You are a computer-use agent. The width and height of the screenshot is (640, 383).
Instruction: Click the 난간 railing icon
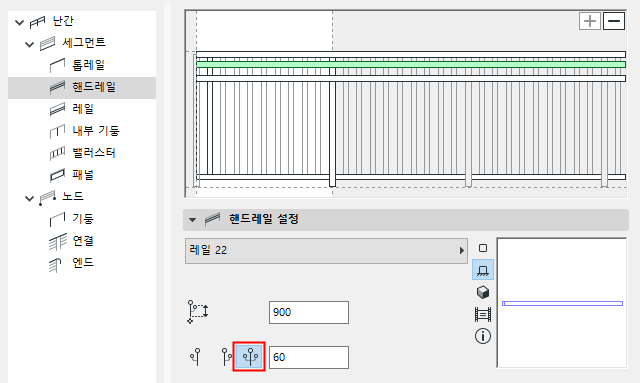tap(38, 22)
